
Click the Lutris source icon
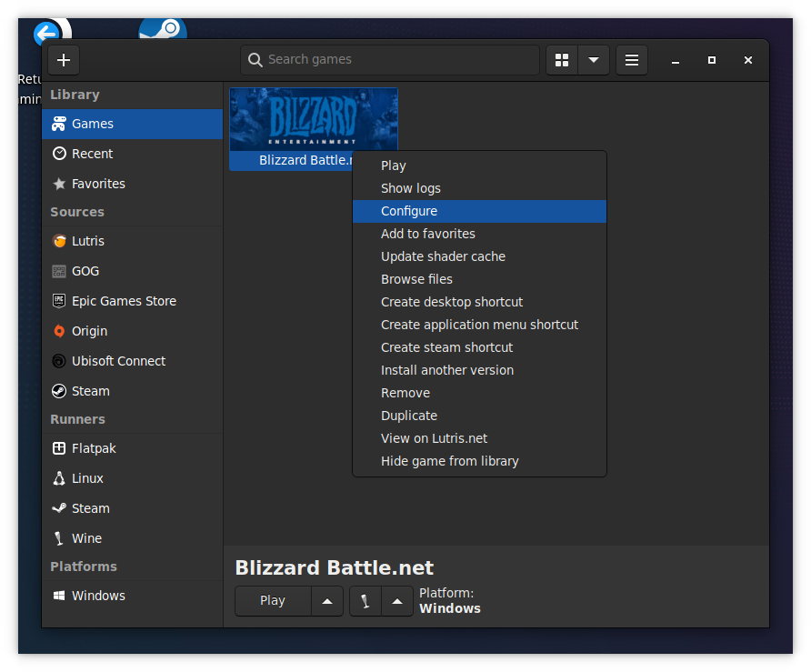click(x=59, y=241)
